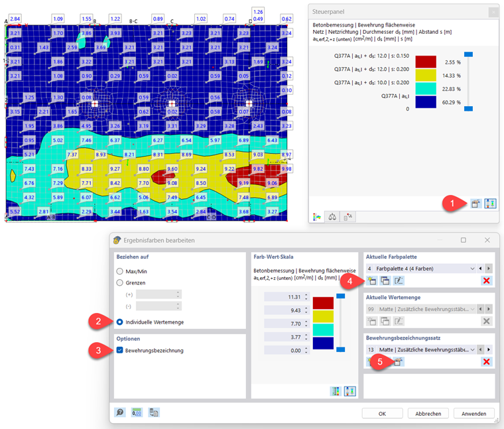This screenshot has height=429, width=504.
Task: Click cyan swatch in Steuerpanel legend
Action: 426,89
